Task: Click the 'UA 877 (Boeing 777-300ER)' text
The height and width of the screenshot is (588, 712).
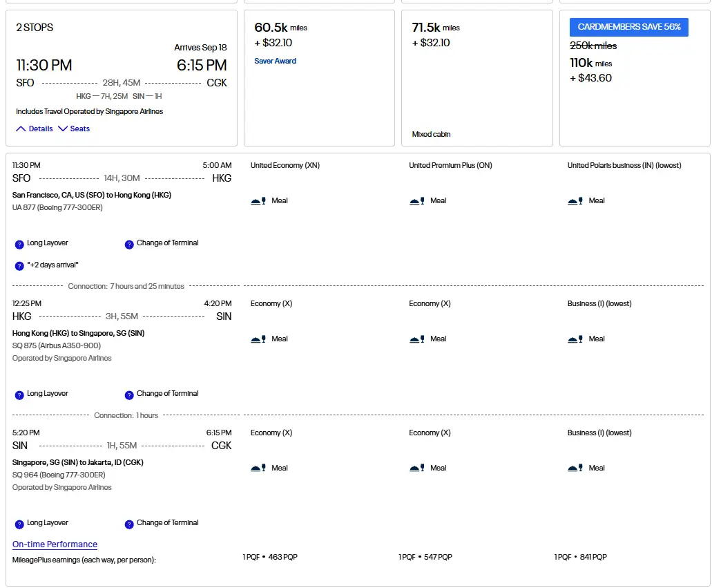Action: (x=57, y=207)
